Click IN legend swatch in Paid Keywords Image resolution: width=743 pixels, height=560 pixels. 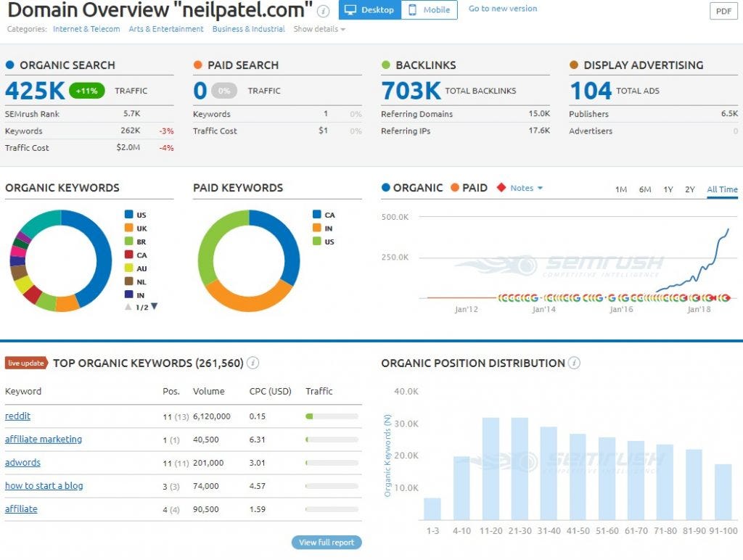(317, 228)
